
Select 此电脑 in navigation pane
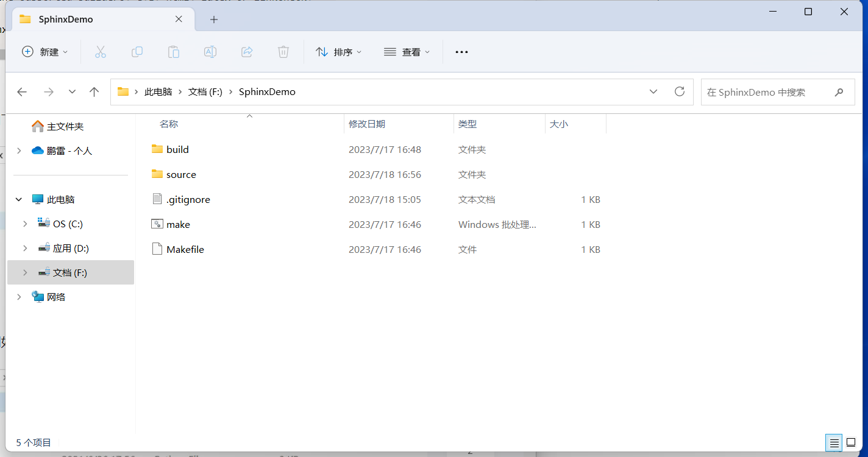60,199
